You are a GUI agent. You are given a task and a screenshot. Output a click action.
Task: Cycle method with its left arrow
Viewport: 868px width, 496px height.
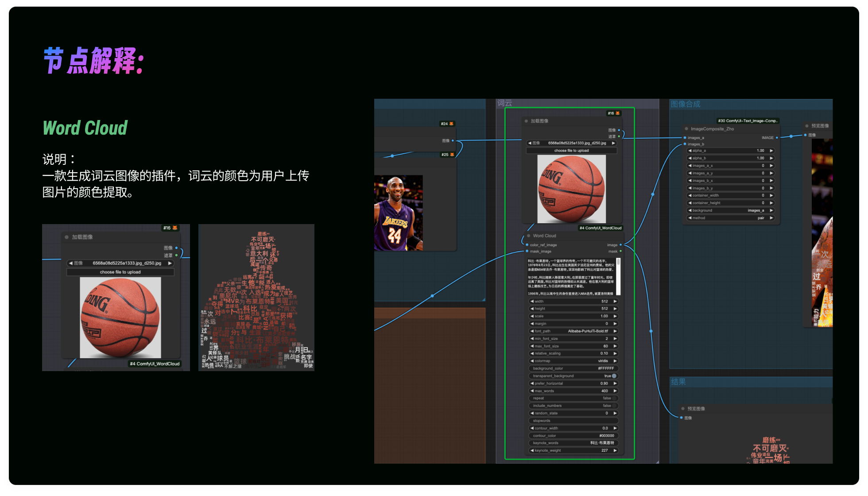tap(690, 218)
